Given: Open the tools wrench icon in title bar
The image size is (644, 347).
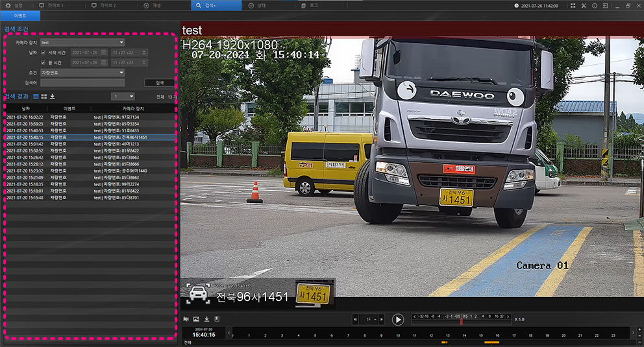Looking at the screenshot, I should click(584, 6).
